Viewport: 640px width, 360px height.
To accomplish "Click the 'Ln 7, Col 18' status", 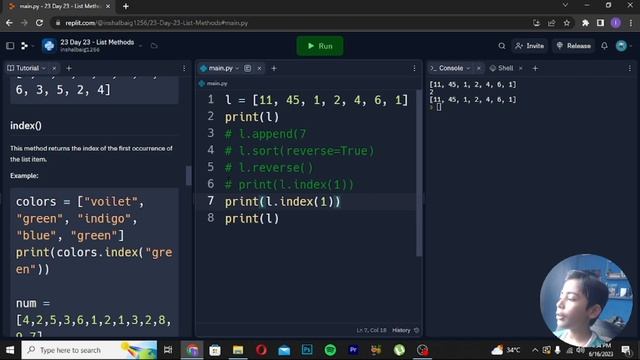I will tap(371, 330).
